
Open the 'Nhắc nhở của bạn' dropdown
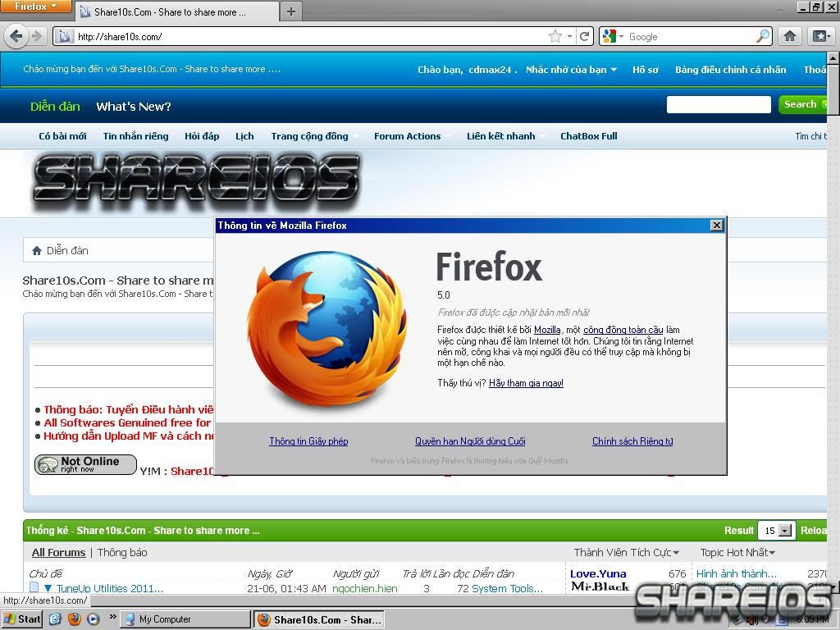click(x=571, y=70)
